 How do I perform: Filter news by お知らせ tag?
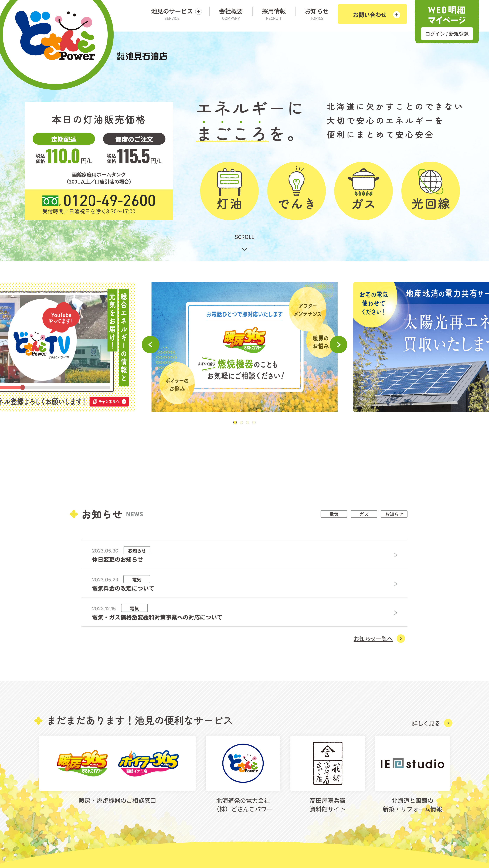click(x=394, y=514)
